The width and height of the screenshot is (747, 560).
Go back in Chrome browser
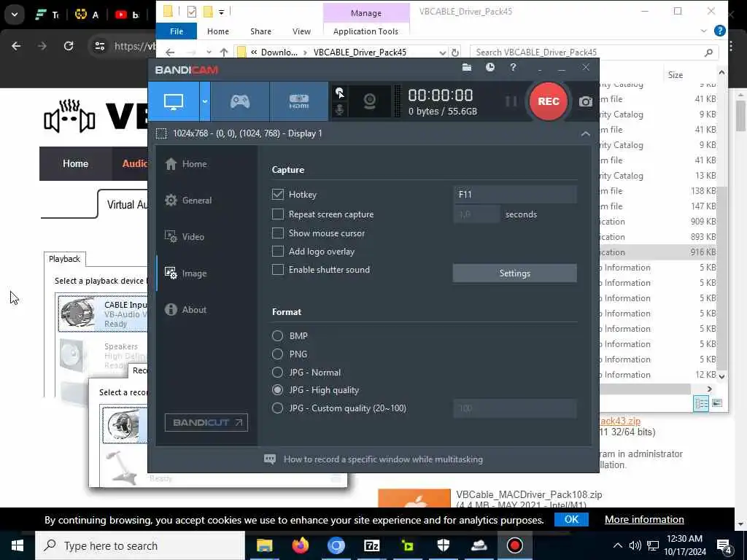(x=16, y=46)
